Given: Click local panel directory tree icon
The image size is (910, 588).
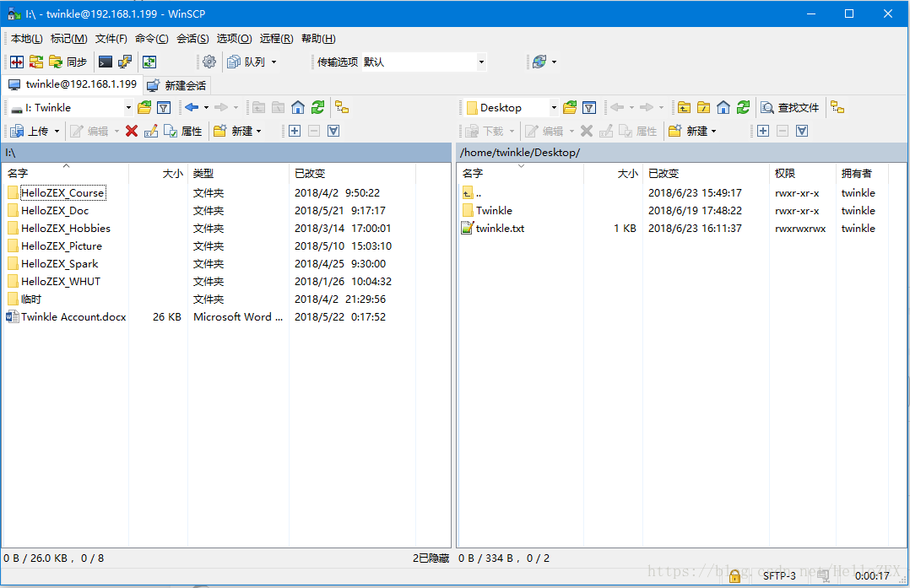Looking at the screenshot, I should [x=342, y=108].
